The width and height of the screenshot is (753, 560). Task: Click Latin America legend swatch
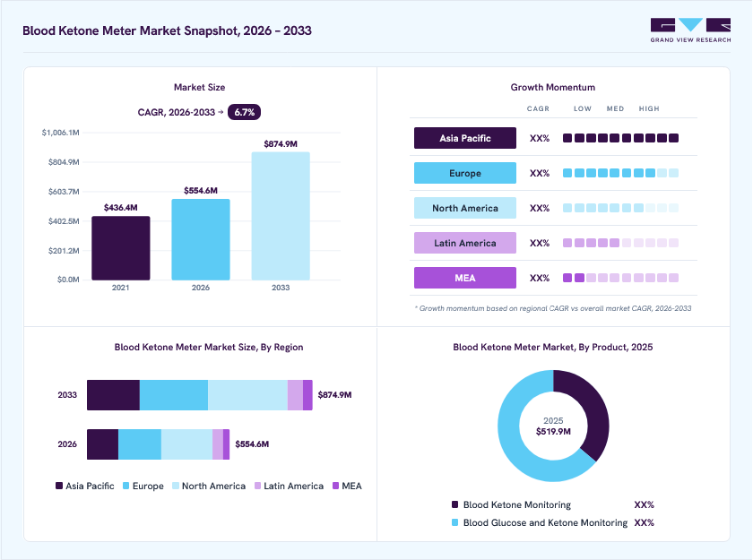(x=257, y=486)
